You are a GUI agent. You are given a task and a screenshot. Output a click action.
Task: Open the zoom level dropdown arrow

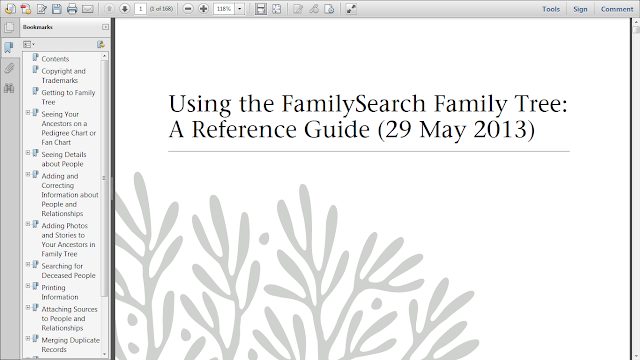click(x=240, y=9)
